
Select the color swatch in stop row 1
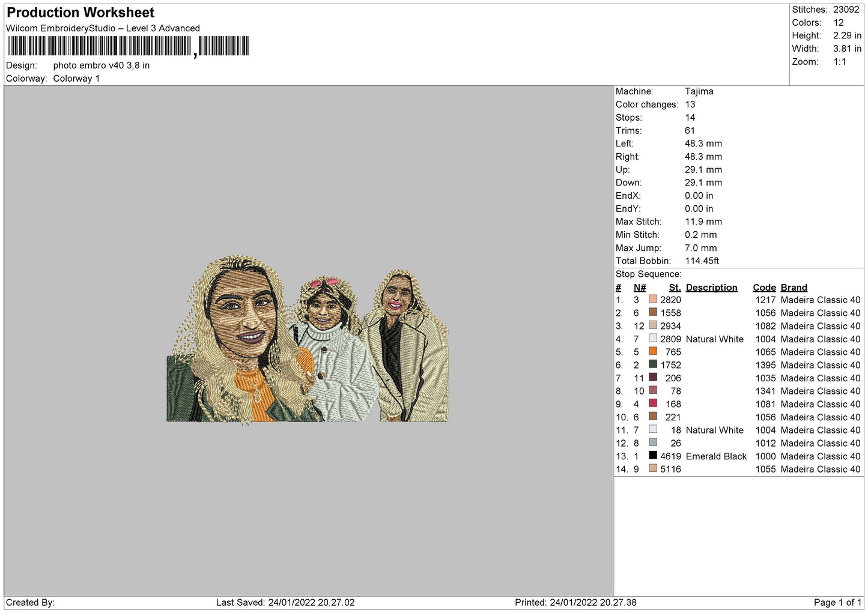(653, 299)
